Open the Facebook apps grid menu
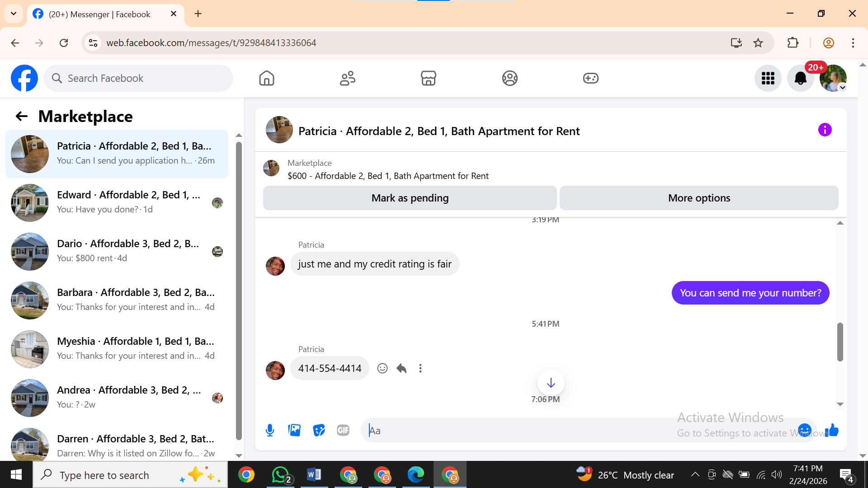Image resolution: width=868 pixels, height=488 pixels. [768, 78]
